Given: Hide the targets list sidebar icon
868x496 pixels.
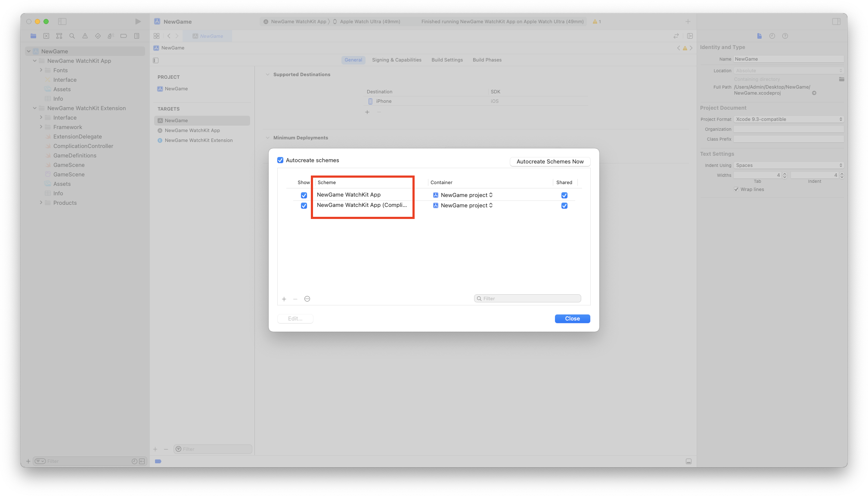Looking at the screenshot, I should (156, 60).
